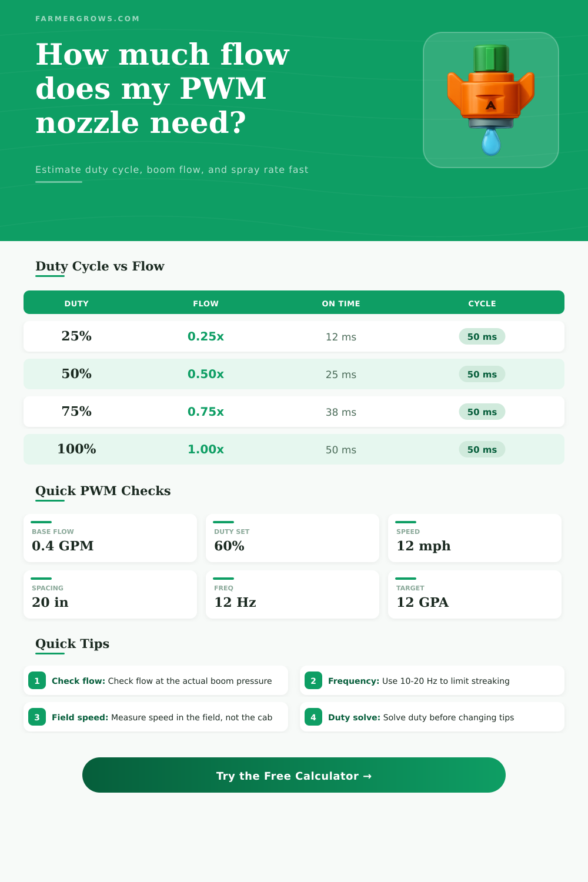Click the 12 ms on time value
Viewport: 588px width, 882px height.
coord(341,337)
